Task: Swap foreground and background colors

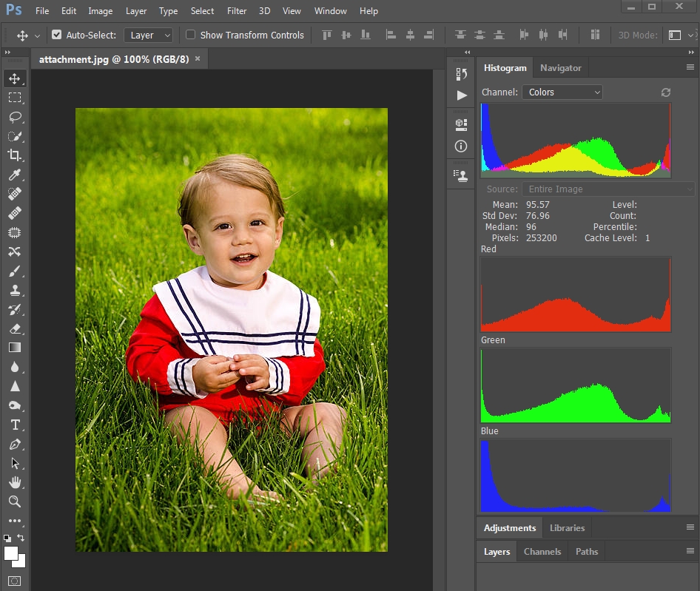Action: (21, 538)
